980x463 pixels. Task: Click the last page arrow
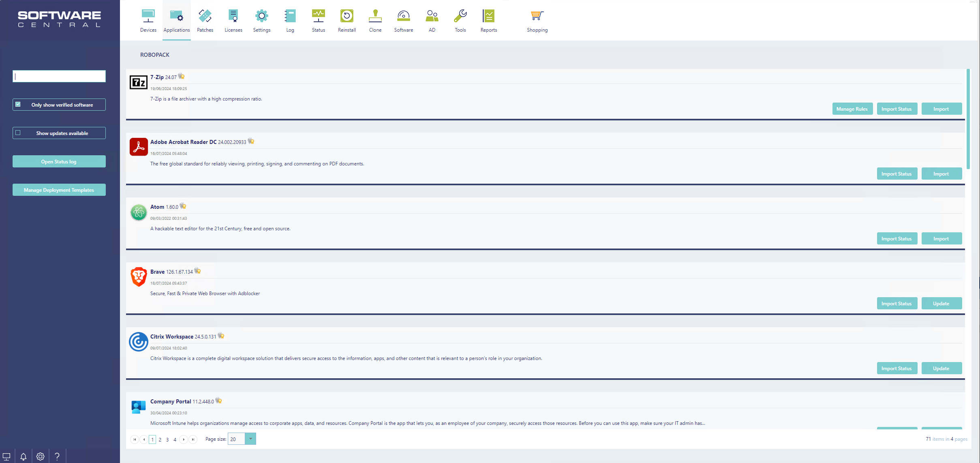(x=193, y=439)
